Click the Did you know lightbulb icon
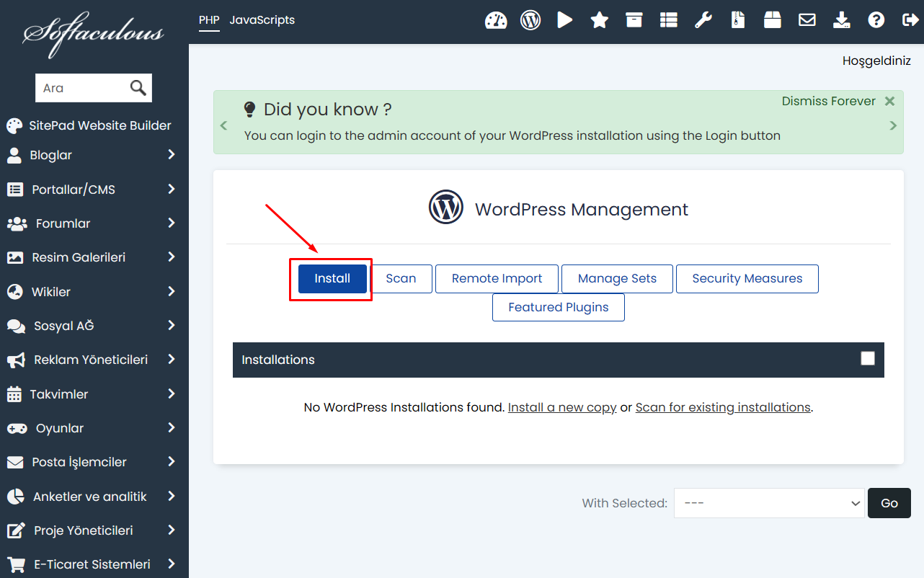Viewport: 924px width, 578px height. 249,110
